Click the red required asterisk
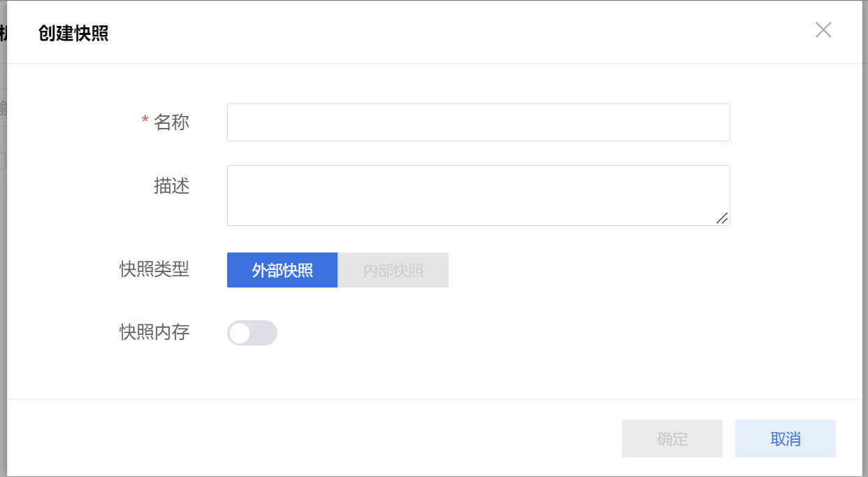This screenshot has height=477, width=868. [x=145, y=122]
